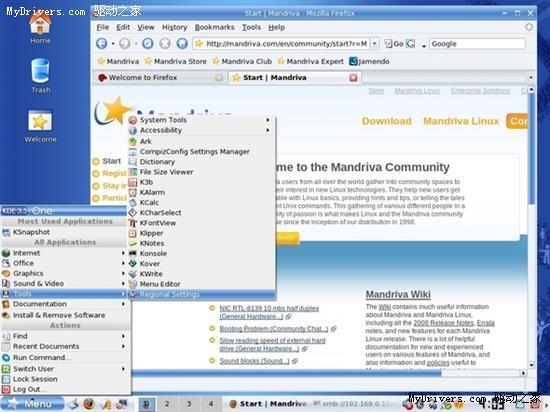Image resolution: width=550 pixels, height=412 pixels.
Task: Switch to virtual desktop 3
Action: click(x=189, y=404)
